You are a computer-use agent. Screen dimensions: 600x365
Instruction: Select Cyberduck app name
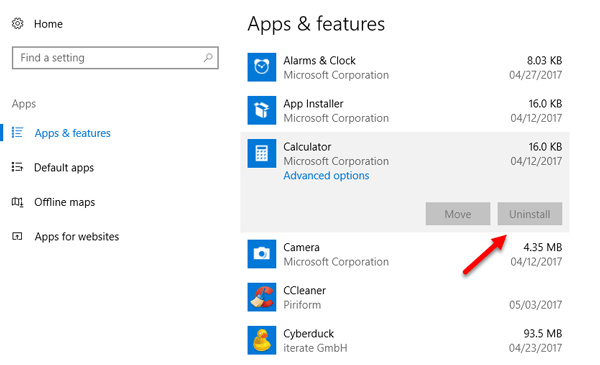coord(309,334)
